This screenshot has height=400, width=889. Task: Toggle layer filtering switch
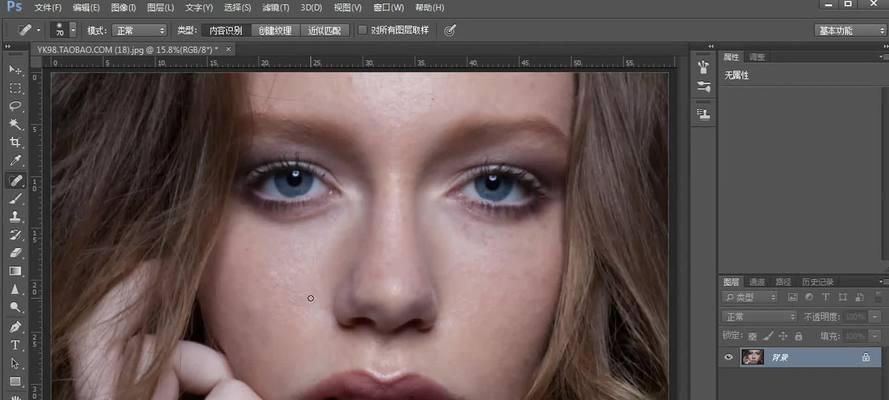click(877, 297)
